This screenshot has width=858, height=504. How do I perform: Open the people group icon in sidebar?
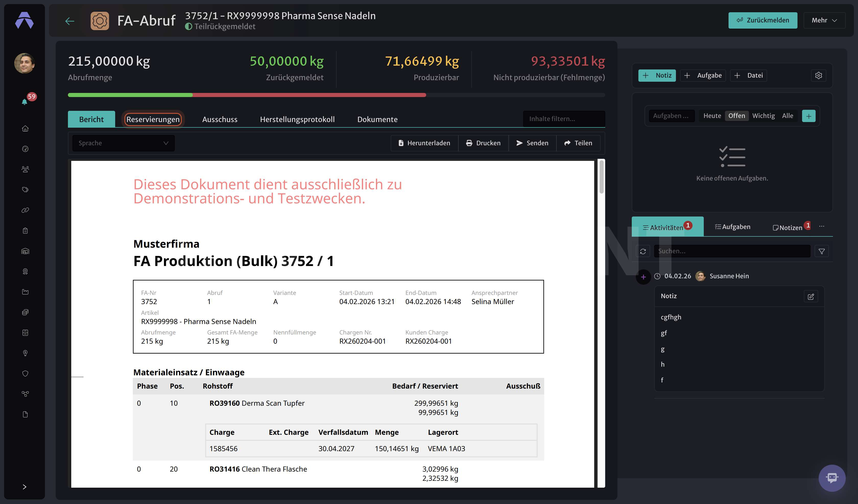click(x=25, y=169)
